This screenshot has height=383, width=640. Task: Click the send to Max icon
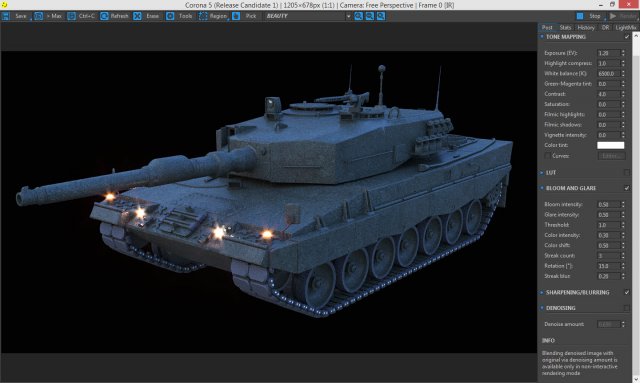[x=39, y=16]
